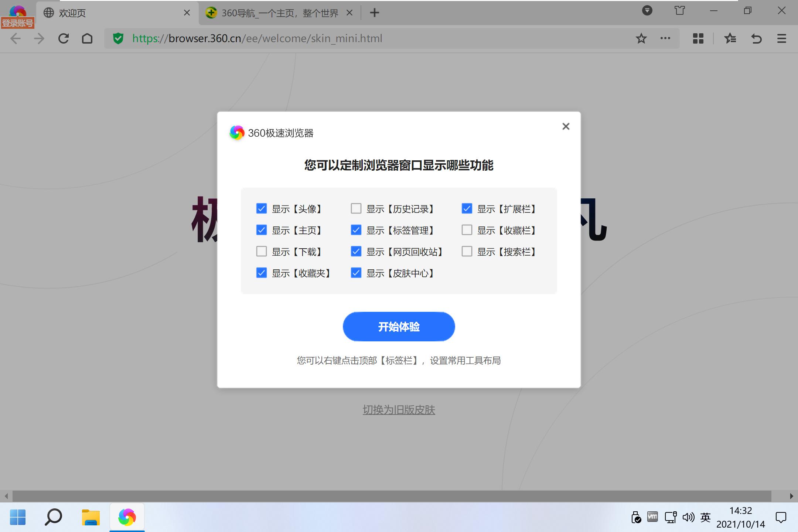Enable the 显示【历史记录】 checkbox
The width and height of the screenshot is (798, 532).
356,209
